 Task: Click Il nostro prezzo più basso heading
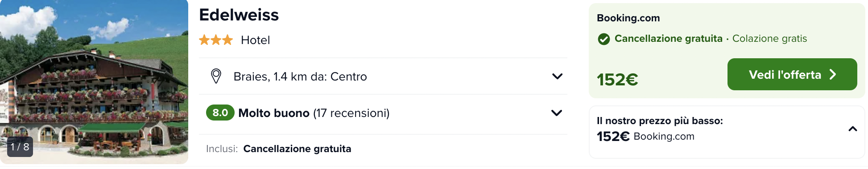tap(660, 121)
